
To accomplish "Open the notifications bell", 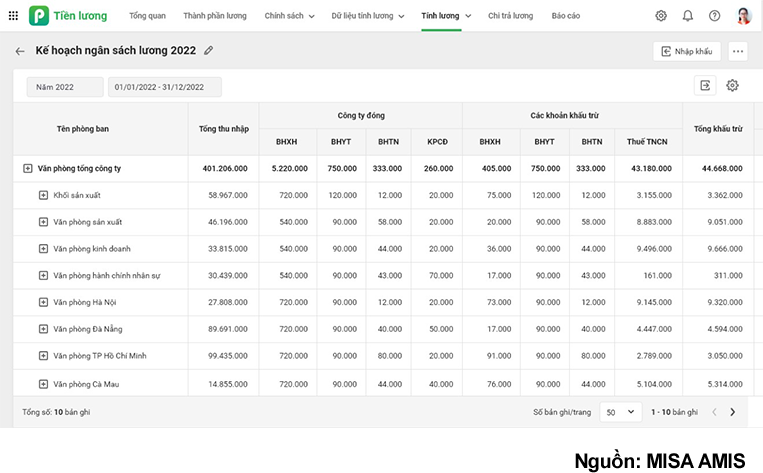I will (x=688, y=16).
